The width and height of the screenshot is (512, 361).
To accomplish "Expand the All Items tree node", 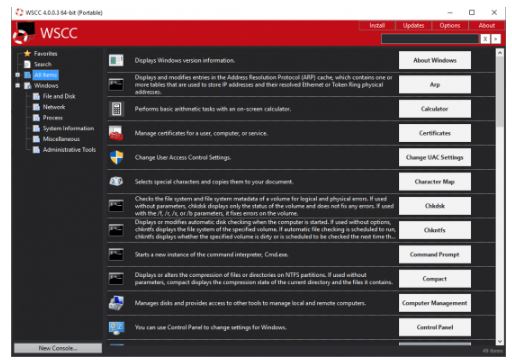I will [x=18, y=75].
